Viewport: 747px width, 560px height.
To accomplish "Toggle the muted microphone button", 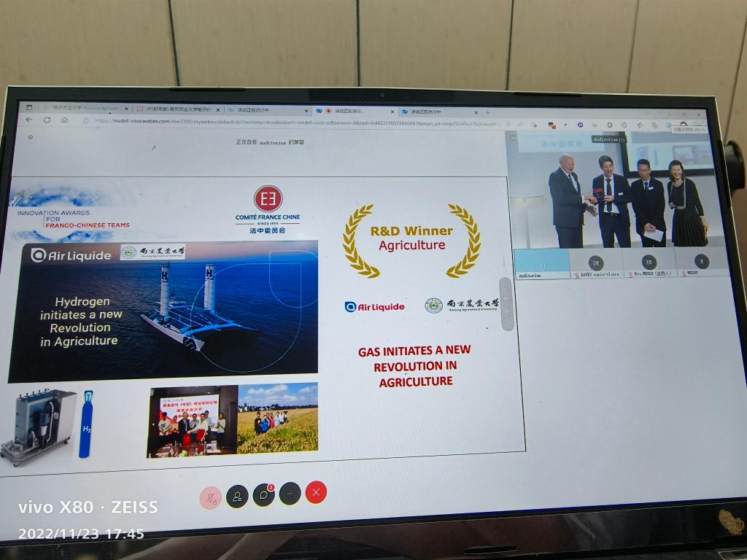I will [210, 498].
